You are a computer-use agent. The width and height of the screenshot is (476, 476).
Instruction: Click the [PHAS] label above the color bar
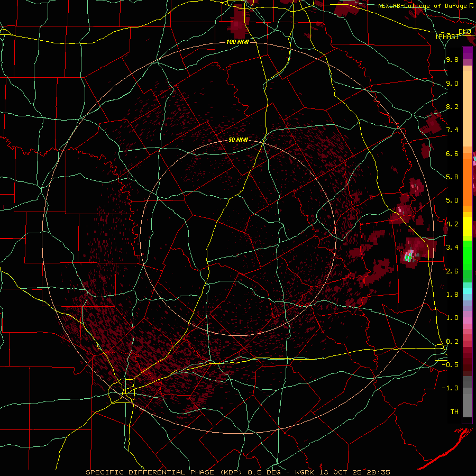point(447,36)
